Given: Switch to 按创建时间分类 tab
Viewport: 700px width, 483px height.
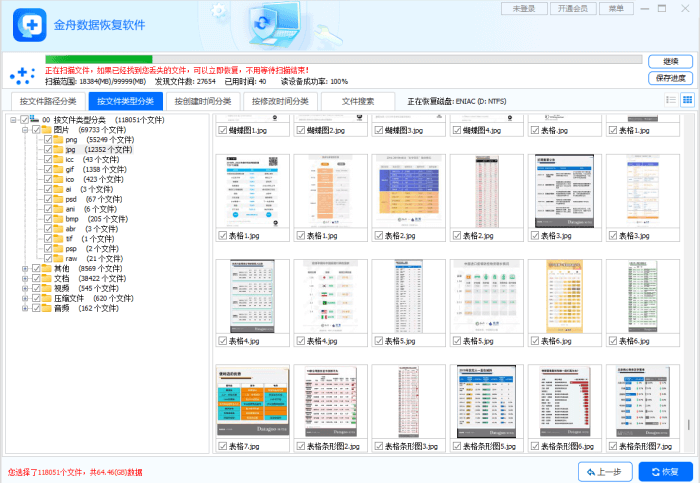Looking at the screenshot, I should point(201,101).
